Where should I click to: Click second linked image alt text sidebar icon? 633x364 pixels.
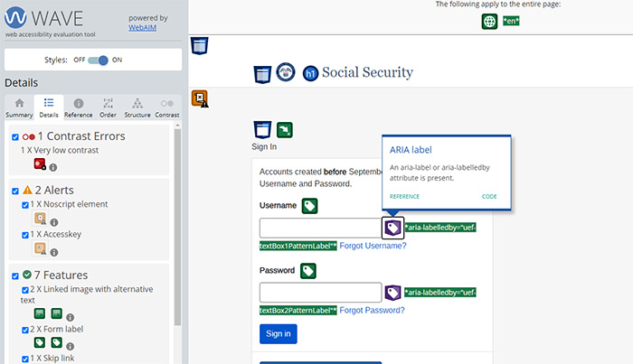pyautogui.click(x=56, y=313)
